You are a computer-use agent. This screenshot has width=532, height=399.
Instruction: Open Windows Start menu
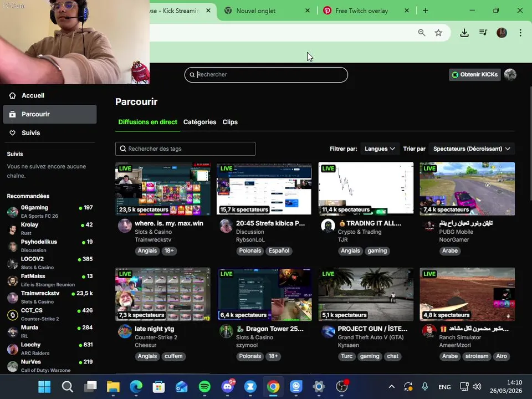(x=44, y=386)
